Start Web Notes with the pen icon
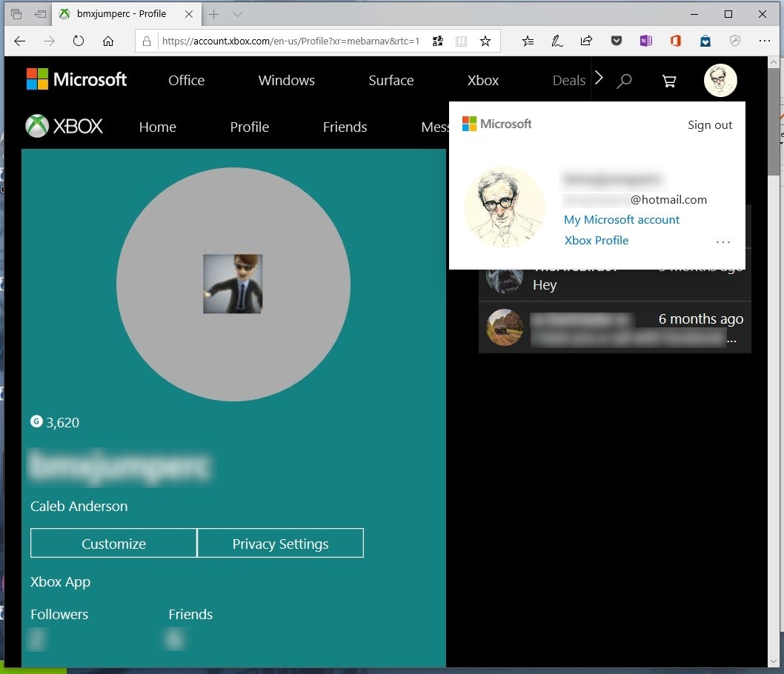 (x=557, y=41)
